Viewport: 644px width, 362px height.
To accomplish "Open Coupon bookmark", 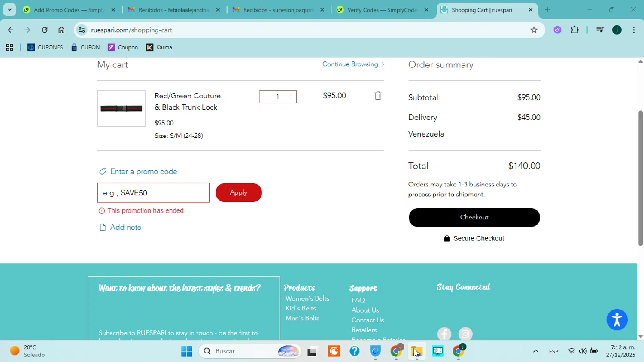I will 123,48.
